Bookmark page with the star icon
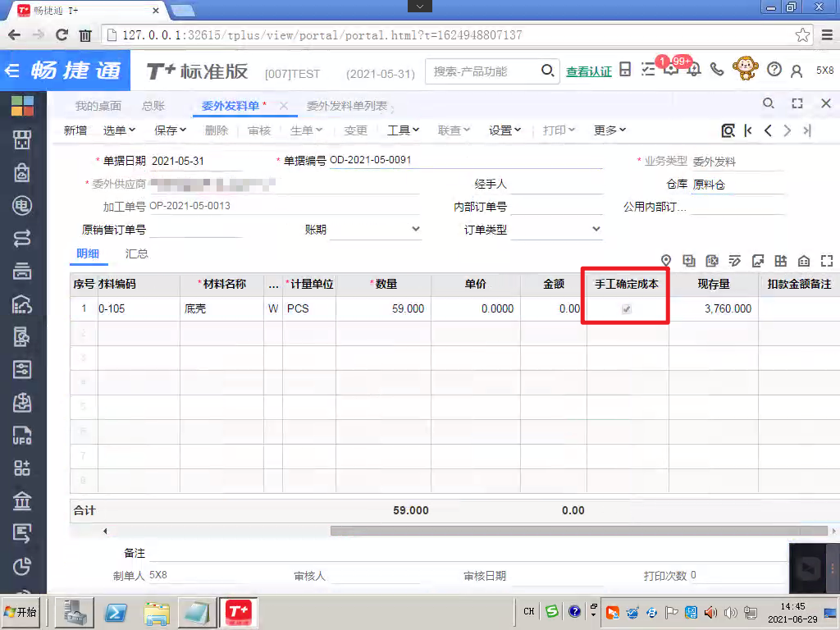 tap(802, 35)
